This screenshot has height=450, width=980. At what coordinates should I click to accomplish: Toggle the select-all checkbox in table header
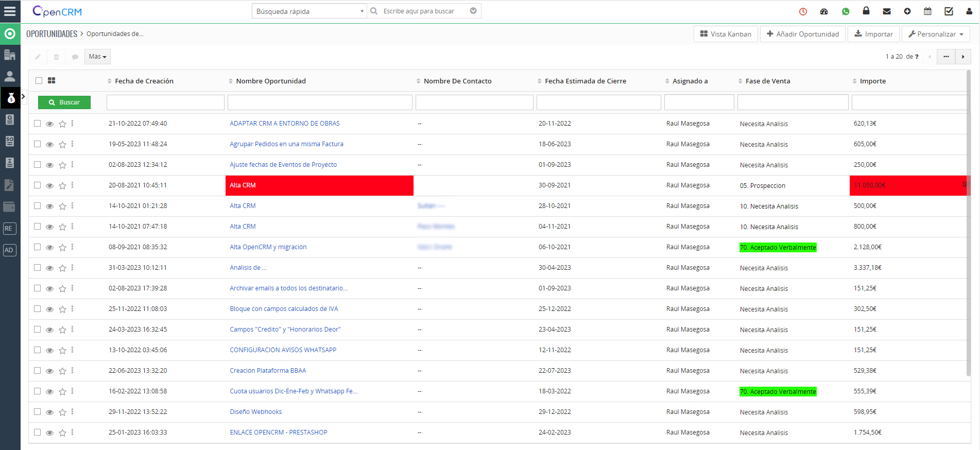tap(39, 80)
